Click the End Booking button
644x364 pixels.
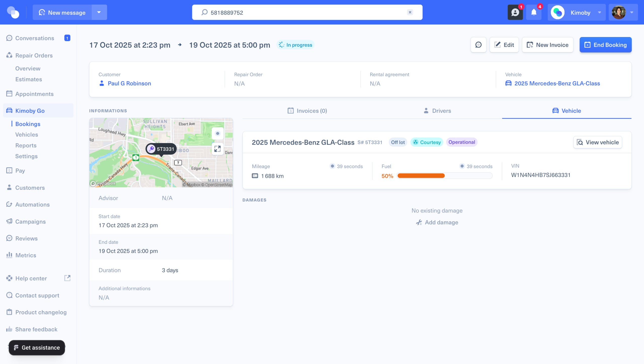pos(605,45)
